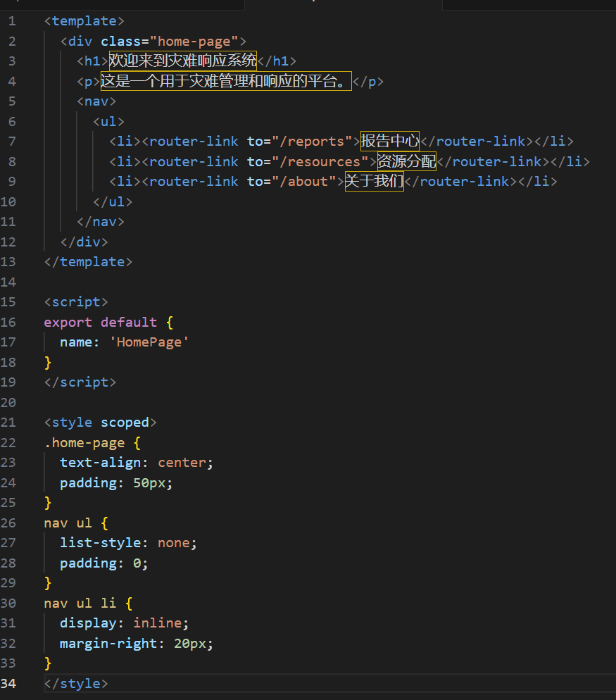The width and height of the screenshot is (616, 700).
Task: Click the opening <template> tag
Action: [x=84, y=21]
